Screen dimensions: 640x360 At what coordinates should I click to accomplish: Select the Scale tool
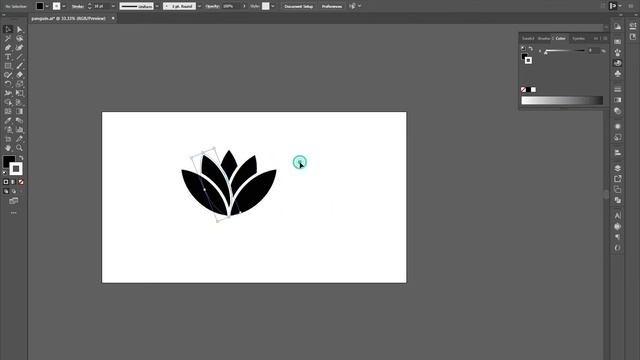pos(20,84)
